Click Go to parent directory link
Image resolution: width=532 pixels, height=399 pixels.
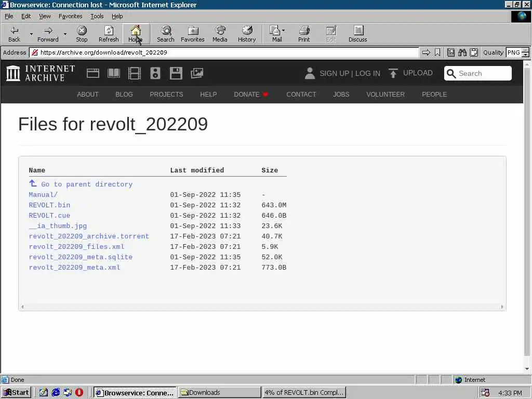pyautogui.click(x=81, y=184)
